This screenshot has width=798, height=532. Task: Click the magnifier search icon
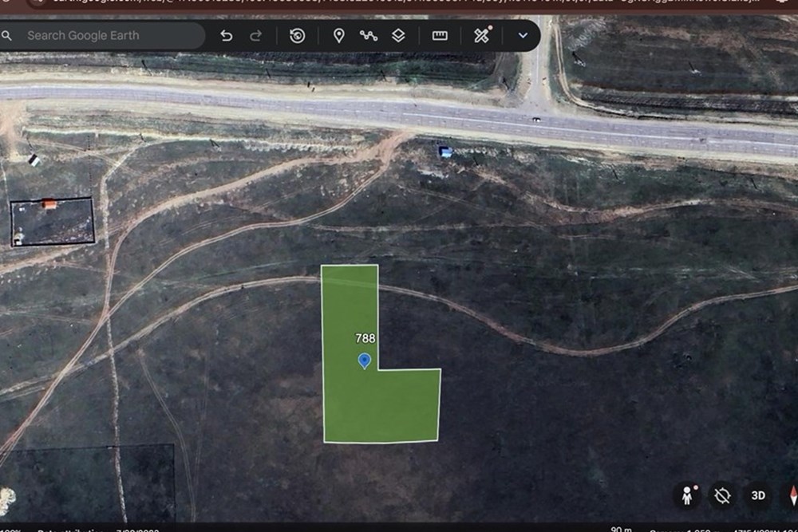point(6,36)
